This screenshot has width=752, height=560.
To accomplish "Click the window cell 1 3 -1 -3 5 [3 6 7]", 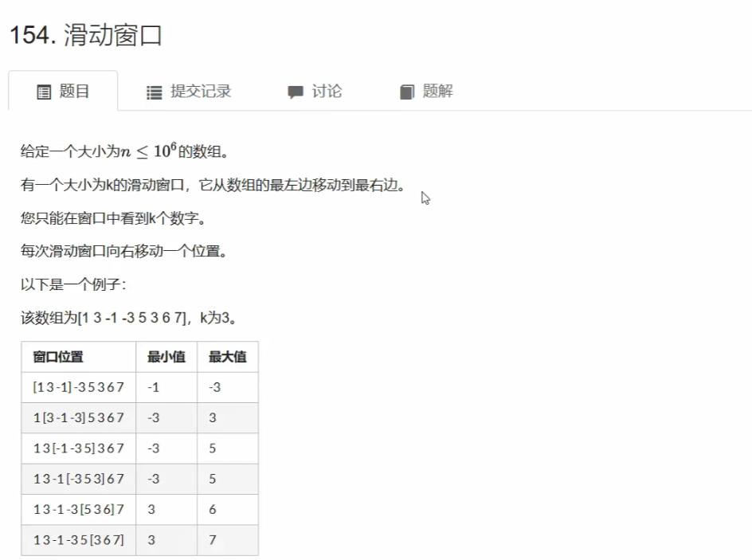I will click(x=78, y=539).
